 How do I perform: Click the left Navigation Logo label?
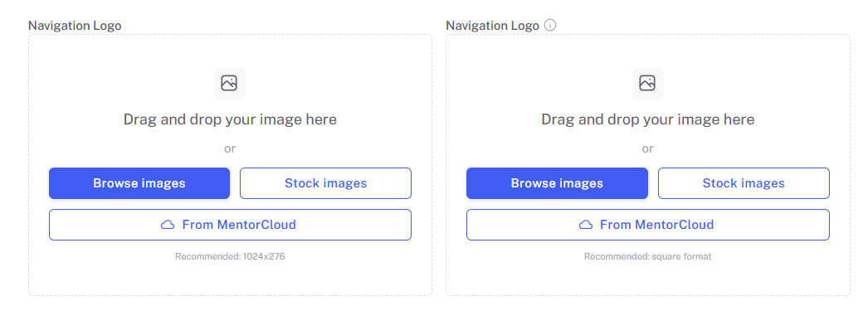75,26
